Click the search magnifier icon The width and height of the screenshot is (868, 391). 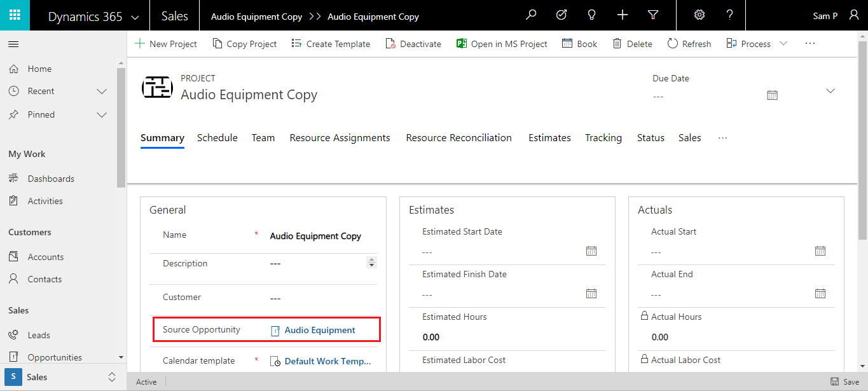click(x=531, y=15)
